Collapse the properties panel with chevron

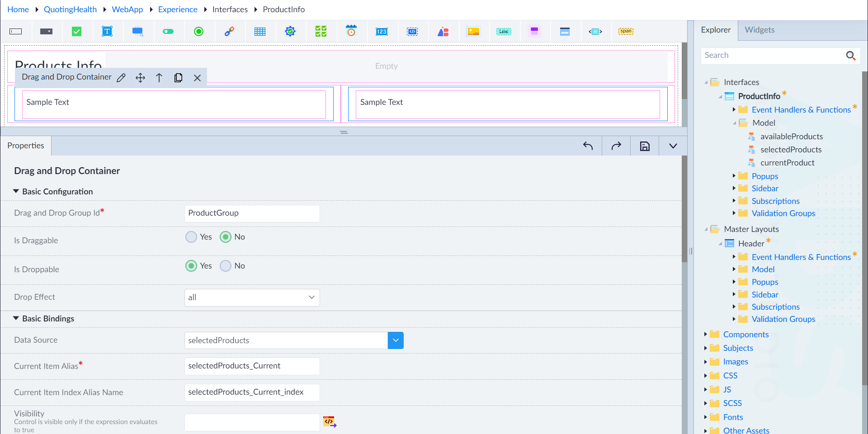pyautogui.click(x=673, y=146)
